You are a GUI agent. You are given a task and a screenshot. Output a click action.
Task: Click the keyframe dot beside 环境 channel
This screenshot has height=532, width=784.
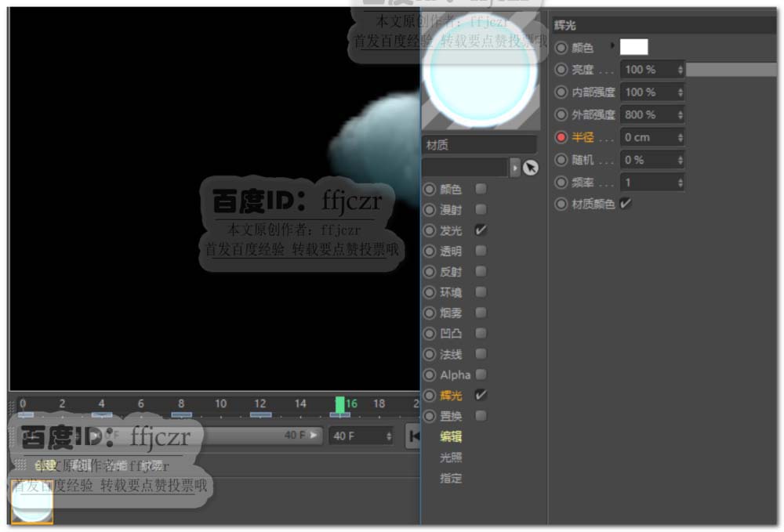[x=430, y=292]
